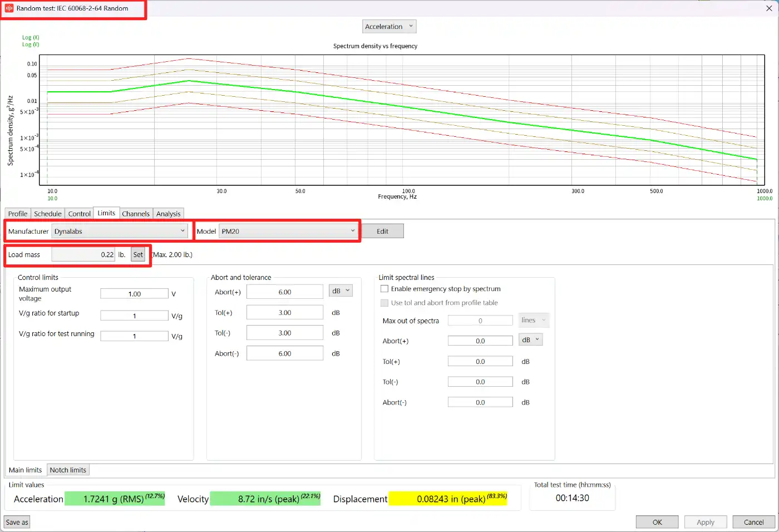Switch to the Profile tab
This screenshot has height=532, width=779.
click(x=18, y=214)
